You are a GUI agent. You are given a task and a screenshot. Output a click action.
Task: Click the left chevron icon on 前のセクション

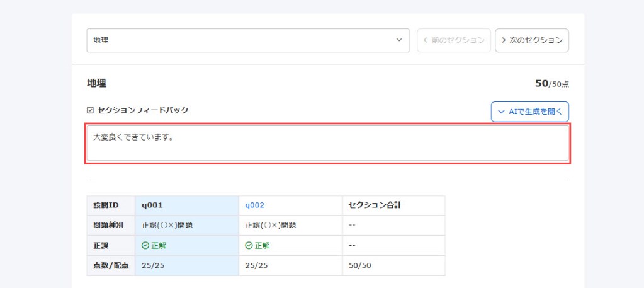tap(426, 40)
